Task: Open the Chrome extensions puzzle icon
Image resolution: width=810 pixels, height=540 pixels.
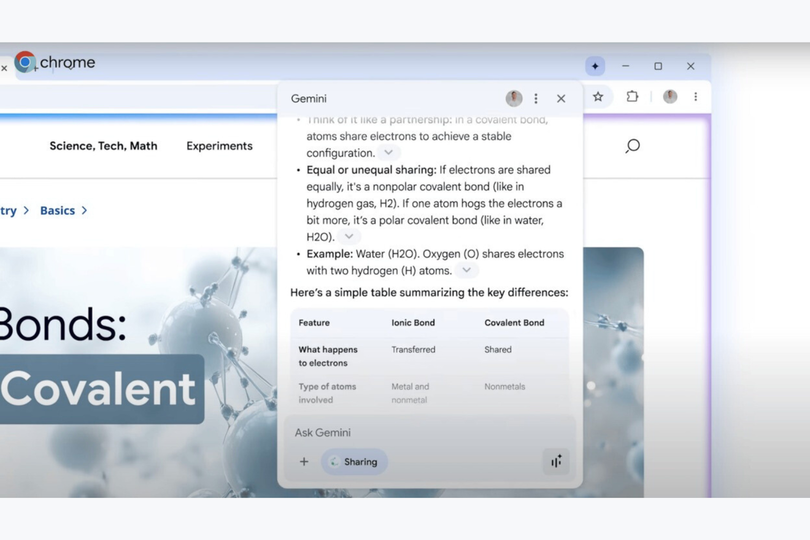Action: pyautogui.click(x=632, y=97)
